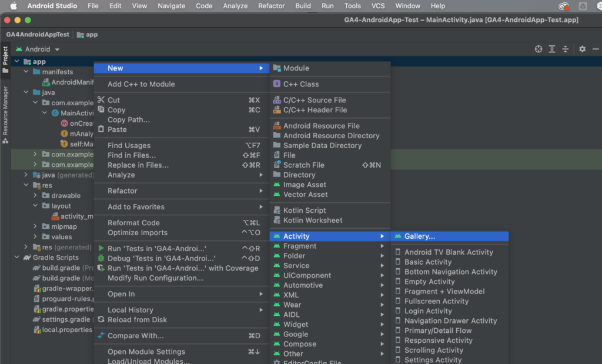Collapse the manifests folder in tree

tap(26, 72)
